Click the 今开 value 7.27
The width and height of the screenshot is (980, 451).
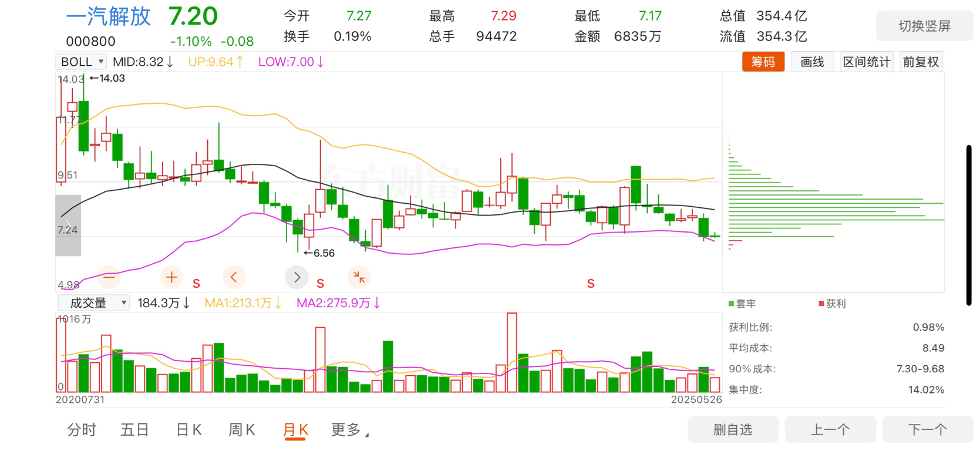[x=359, y=16]
